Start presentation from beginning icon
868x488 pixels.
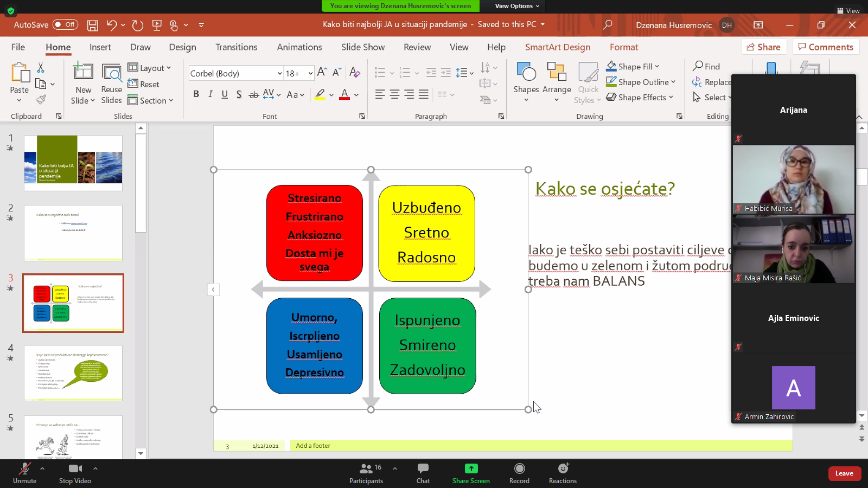(157, 25)
